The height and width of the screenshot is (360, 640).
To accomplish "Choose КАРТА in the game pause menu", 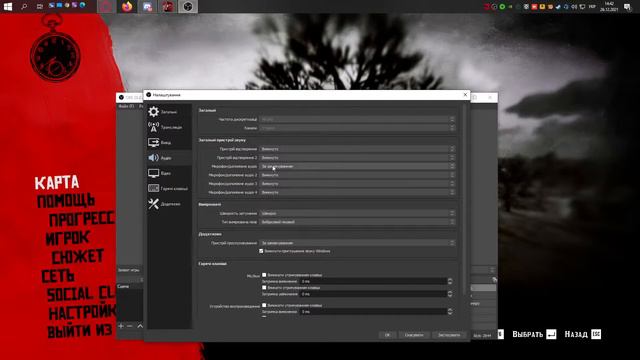I will tap(57, 183).
